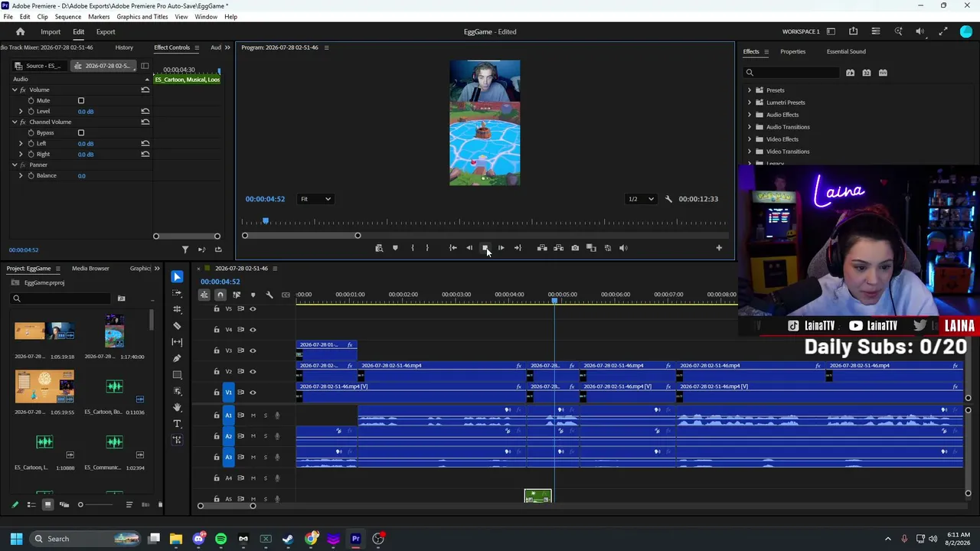Open Spotify from the taskbar
Image resolution: width=980 pixels, height=551 pixels.
(221, 539)
